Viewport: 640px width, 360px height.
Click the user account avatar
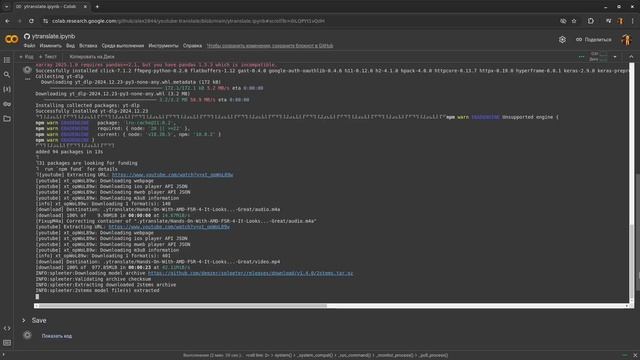tap(627, 40)
